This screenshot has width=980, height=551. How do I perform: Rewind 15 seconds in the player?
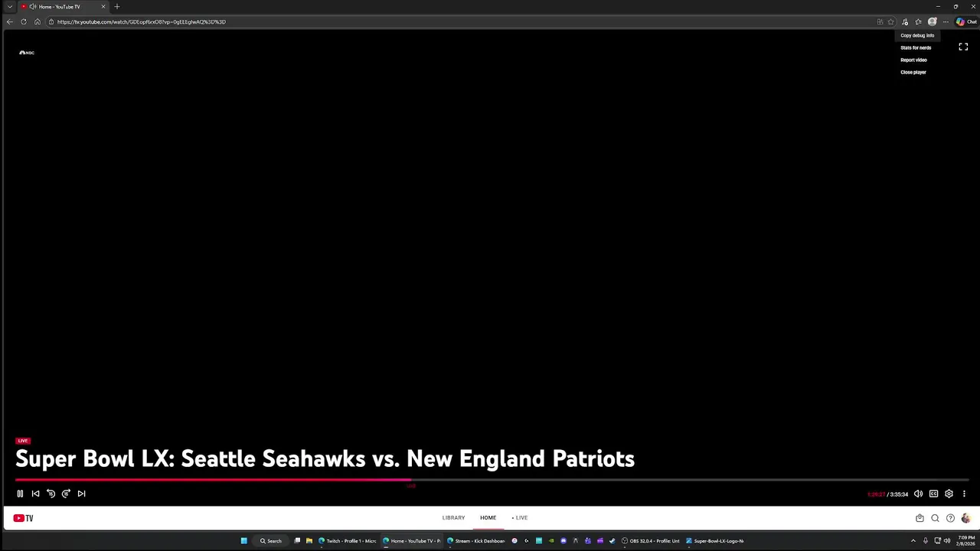[51, 494]
